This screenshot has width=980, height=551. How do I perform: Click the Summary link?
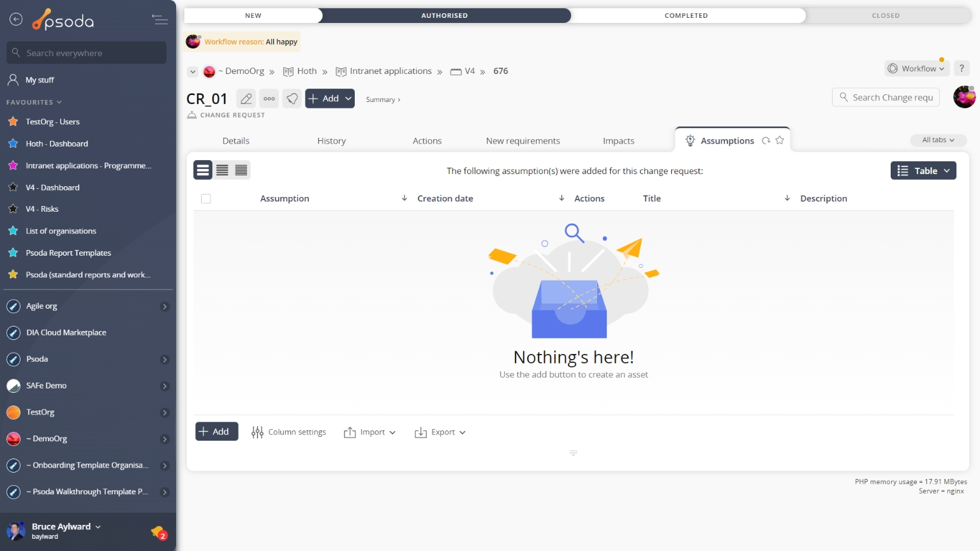383,99
